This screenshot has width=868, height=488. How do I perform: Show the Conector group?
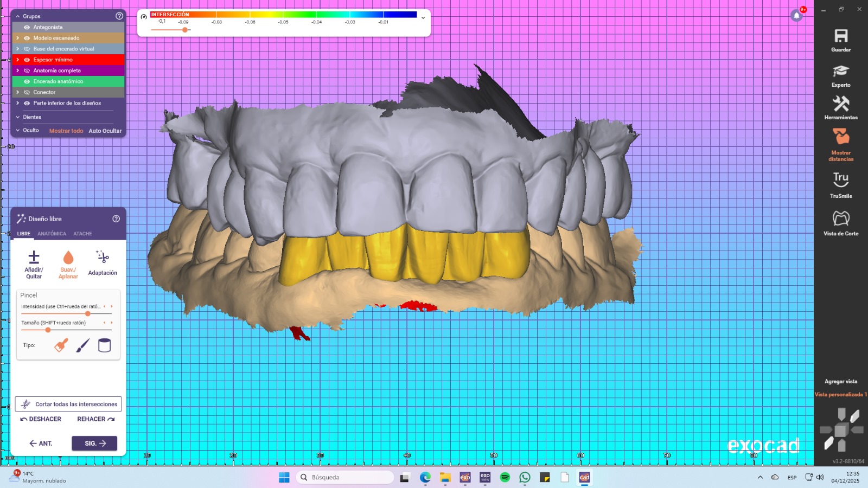[27, 92]
